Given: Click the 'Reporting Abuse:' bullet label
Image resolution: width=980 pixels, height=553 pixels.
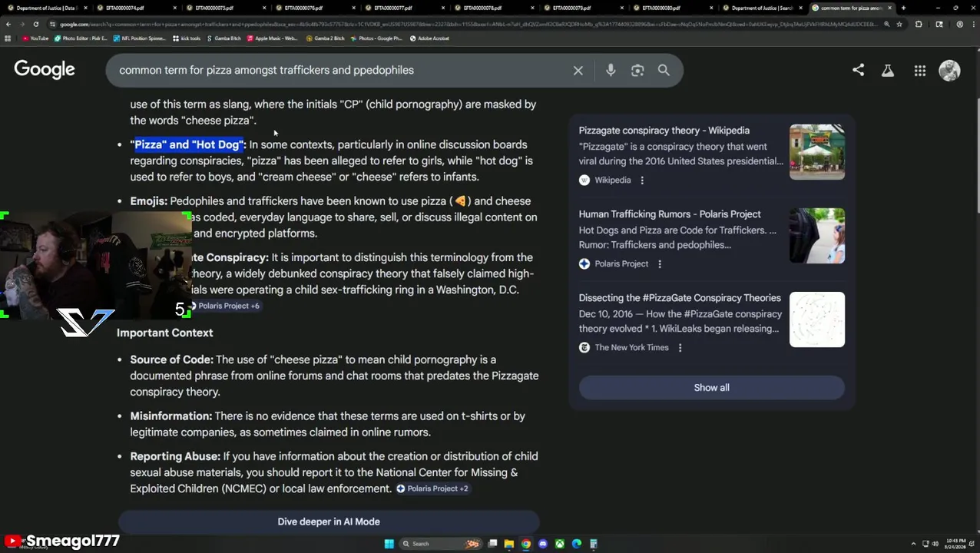Looking at the screenshot, I should click(x=175, y=456).
